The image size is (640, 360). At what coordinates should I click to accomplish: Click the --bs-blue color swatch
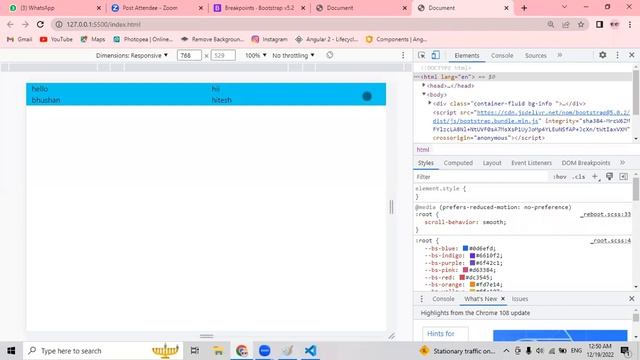coord(465,248)
